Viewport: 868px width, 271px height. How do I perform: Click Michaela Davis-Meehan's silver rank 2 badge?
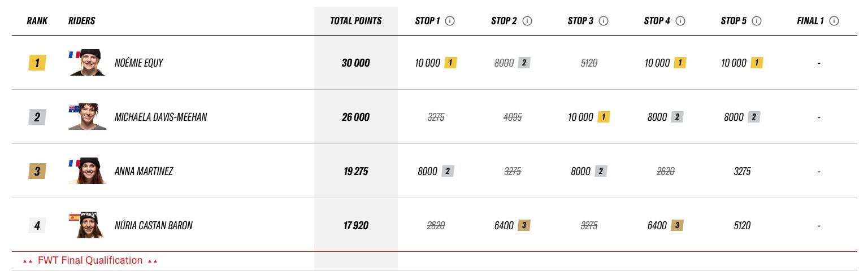(x=37, y=117)
